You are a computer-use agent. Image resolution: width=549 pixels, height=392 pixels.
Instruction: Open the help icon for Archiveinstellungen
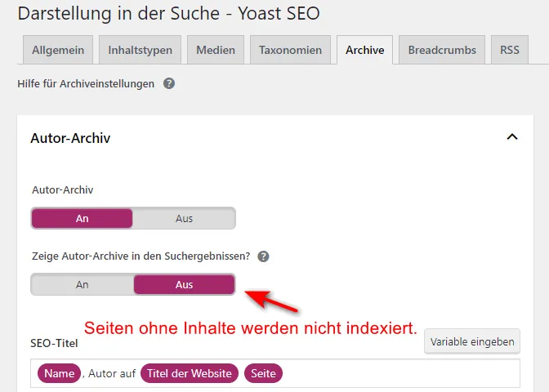(x=169, y=83)
